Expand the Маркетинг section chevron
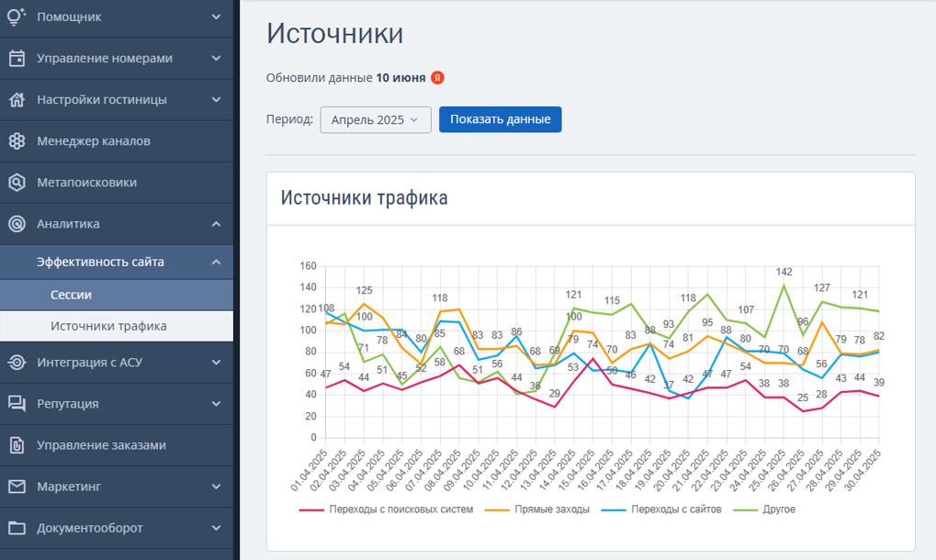 (x=216, y=487)
